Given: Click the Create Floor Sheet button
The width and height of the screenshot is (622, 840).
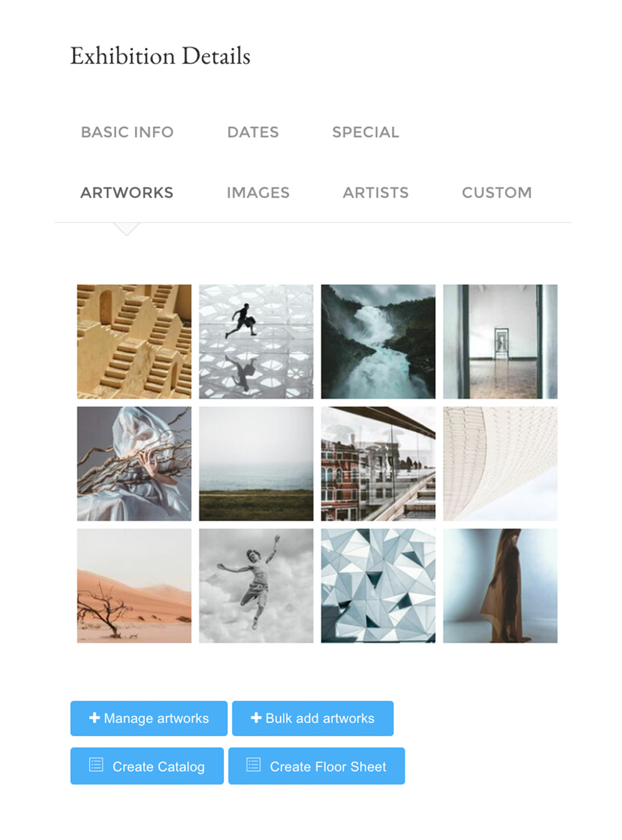Looking at the screenshot, I should pyautogui.click(x=317, y=766).
